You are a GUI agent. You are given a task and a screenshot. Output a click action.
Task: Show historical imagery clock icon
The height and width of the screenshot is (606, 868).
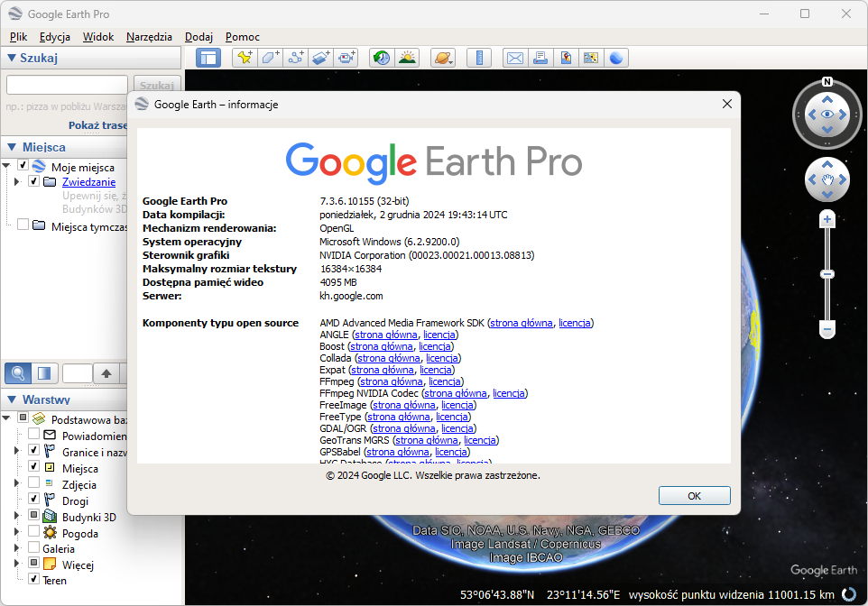click(x=382, y=58)
